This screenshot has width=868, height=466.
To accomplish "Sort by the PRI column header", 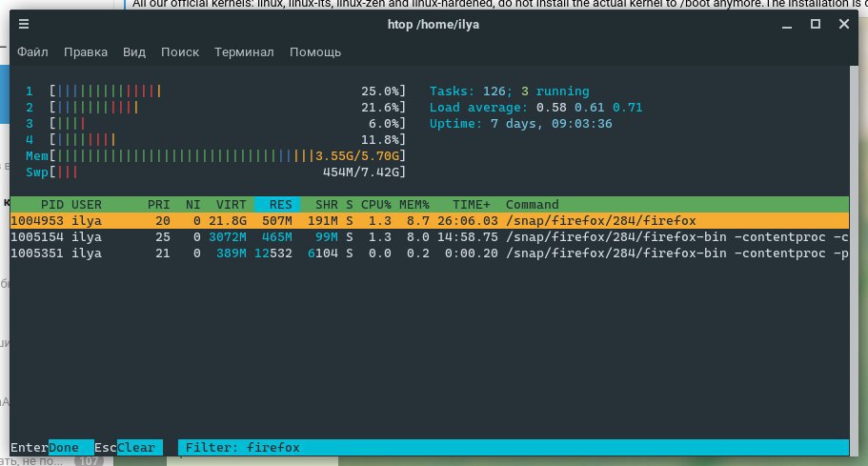I will point(158,204).
